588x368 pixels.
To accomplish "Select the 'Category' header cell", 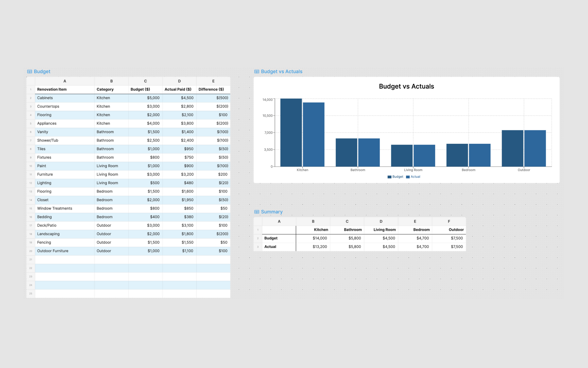I will (x=111, y=89).
